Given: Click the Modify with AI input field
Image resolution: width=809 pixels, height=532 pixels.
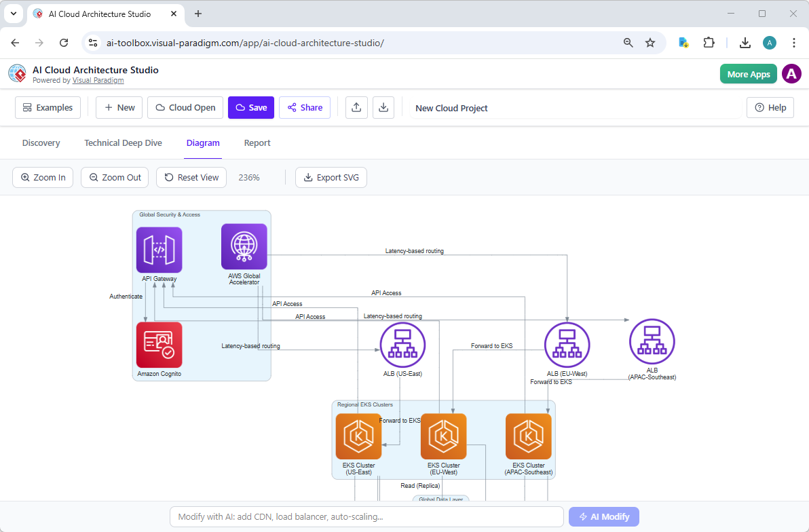Looking at the screenshot, I should tap(366, 516).
